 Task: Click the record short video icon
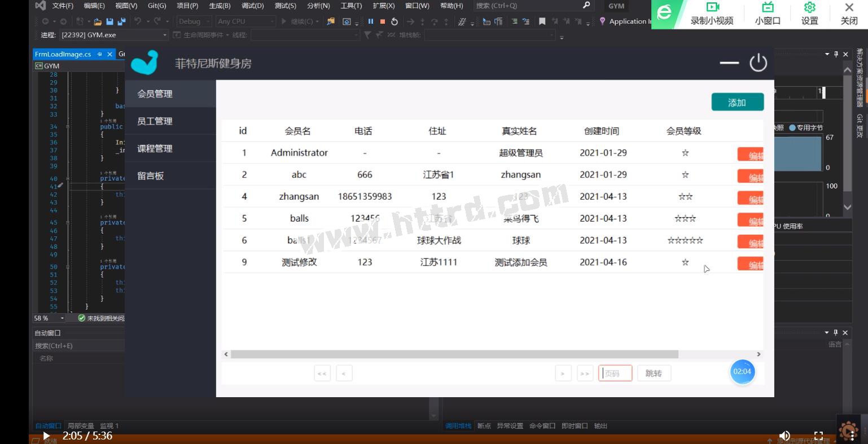tap(713, 7)
